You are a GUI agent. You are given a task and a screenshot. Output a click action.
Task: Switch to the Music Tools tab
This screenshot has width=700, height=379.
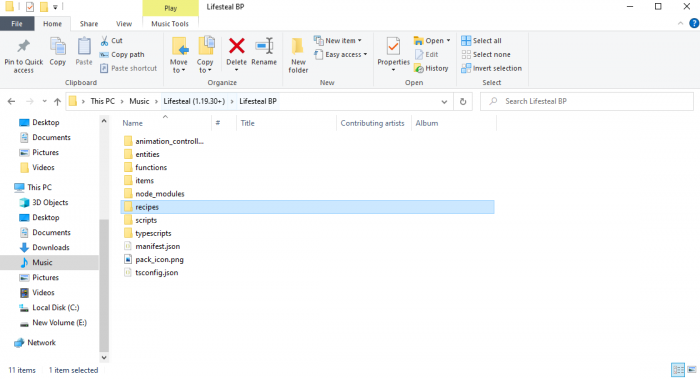click(x=170, y=24)
